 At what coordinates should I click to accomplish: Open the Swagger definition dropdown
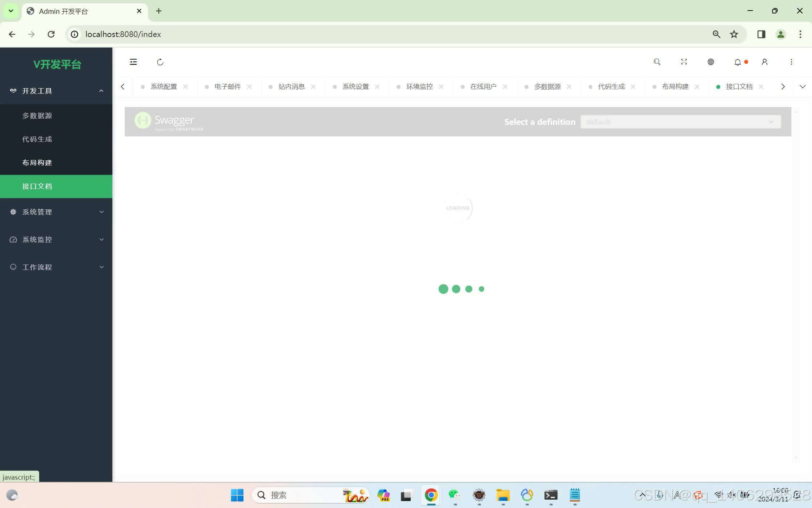680,122
